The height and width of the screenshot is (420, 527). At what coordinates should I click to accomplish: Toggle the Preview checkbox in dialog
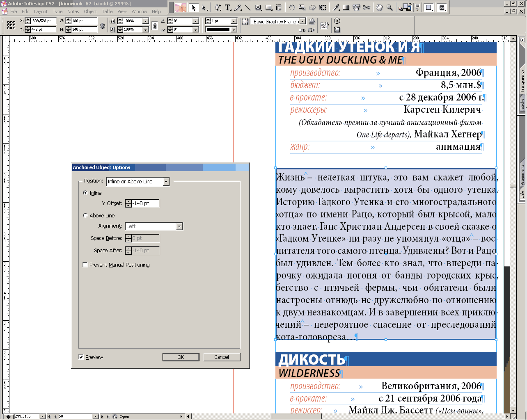(x=81, y=357)
